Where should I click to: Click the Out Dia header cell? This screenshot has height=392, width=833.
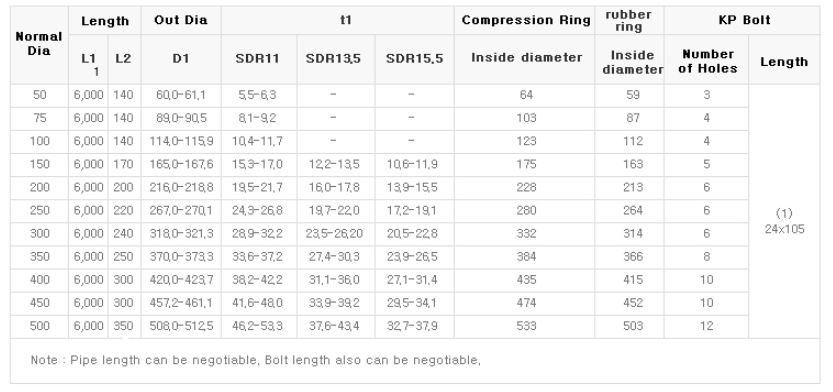click(181, 21)
